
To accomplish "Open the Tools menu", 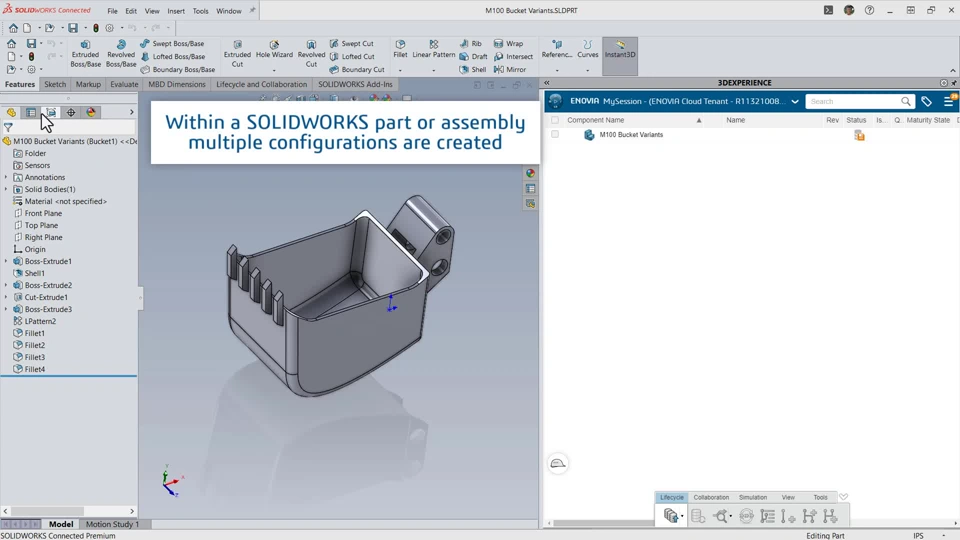I will pos(200,11).
